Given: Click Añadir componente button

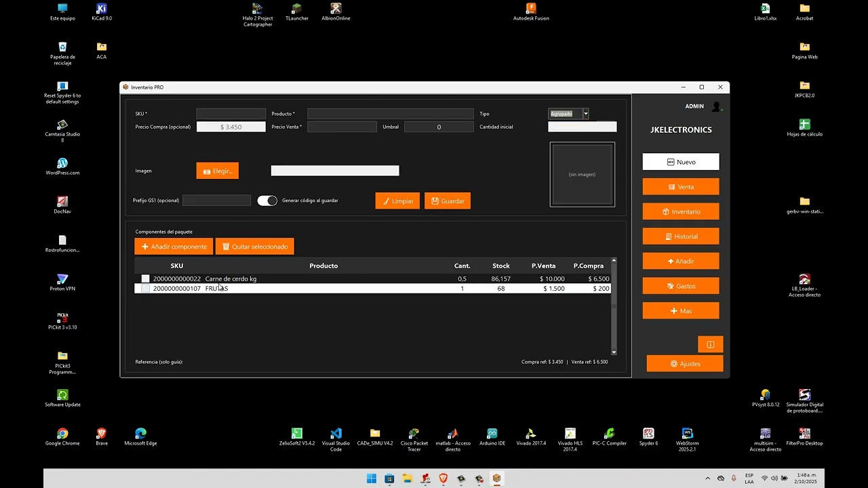Looking at the screenshot, I should [174, 247].
